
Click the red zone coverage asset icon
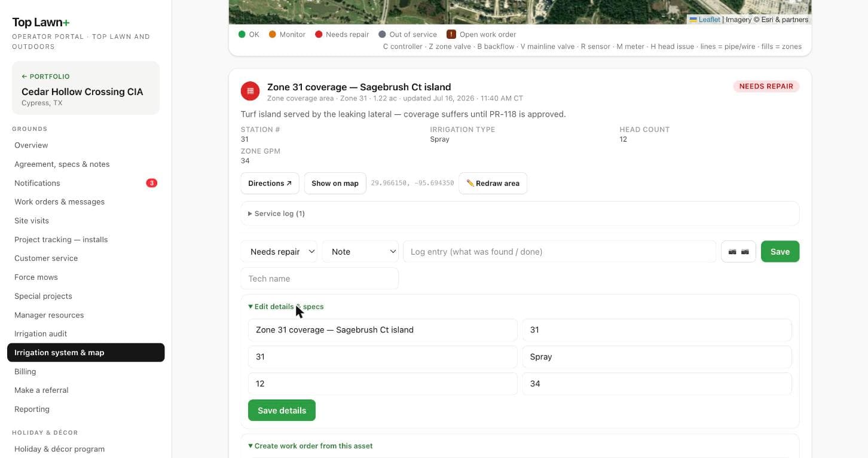[x=250, y=91]
